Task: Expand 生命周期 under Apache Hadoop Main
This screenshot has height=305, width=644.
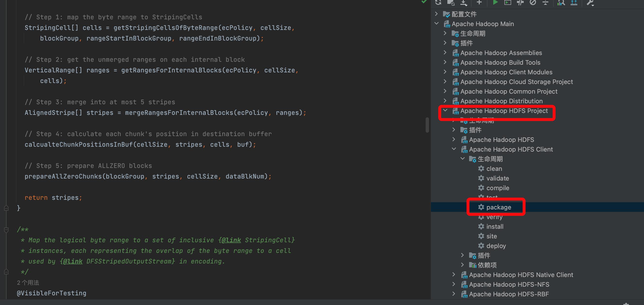Action: [445, 33]
